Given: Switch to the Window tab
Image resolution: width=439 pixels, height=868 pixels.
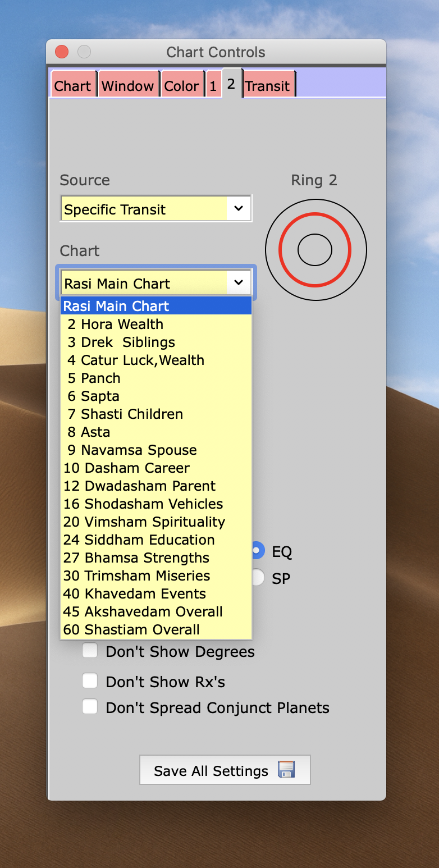Looking at the screenshot, I should (x=127, y=86).
